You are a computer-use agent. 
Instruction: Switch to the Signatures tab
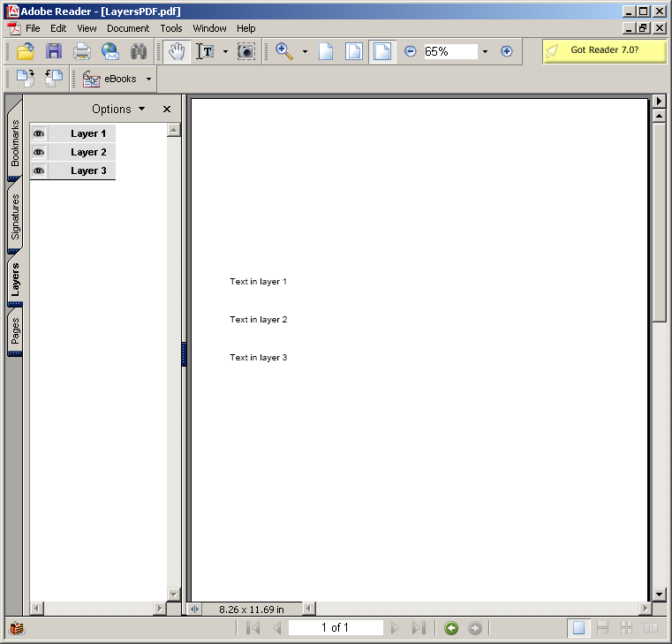15,216
